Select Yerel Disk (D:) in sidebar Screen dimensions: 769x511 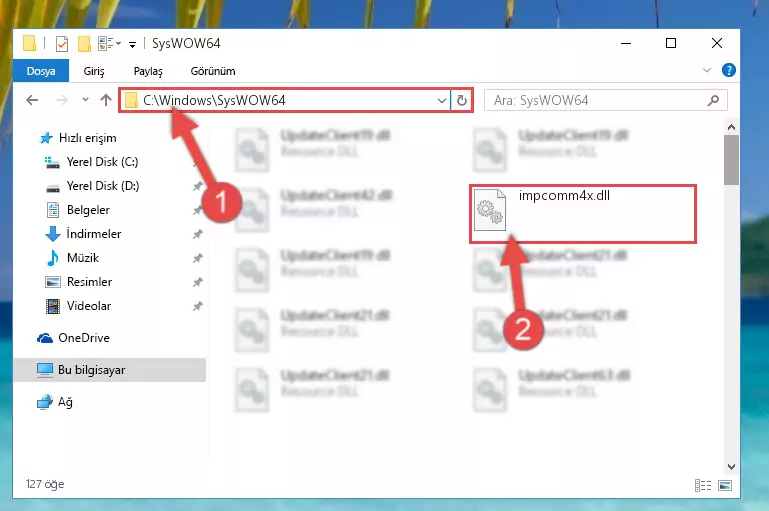pyautogui.click(x=103, y=186)
